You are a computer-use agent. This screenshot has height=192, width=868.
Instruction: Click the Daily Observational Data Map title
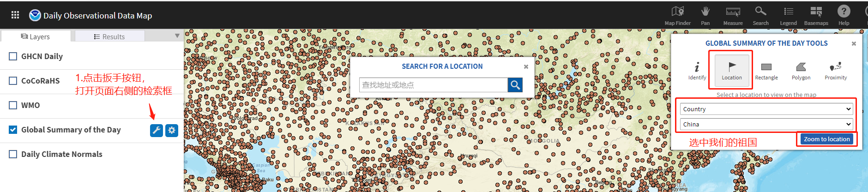97,16
